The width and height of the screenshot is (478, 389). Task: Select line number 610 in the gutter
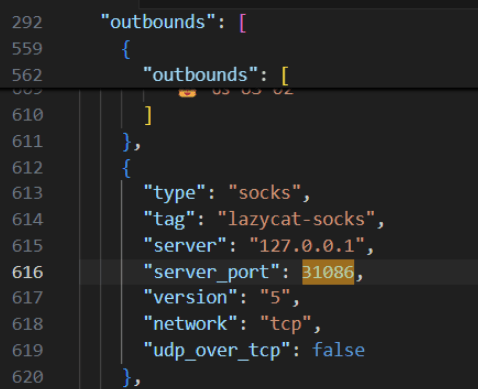tap(27, 115)
